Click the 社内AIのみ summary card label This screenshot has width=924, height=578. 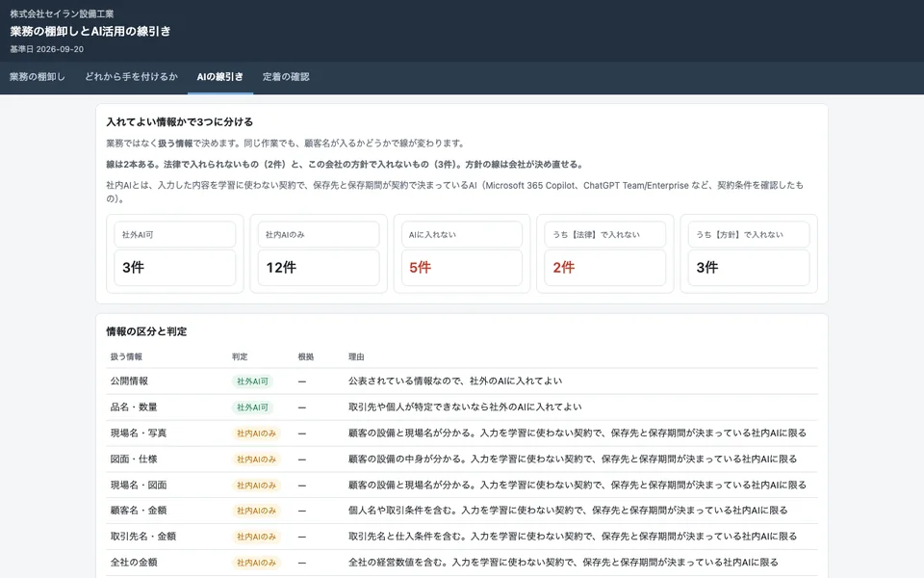[x=285, y=235]
